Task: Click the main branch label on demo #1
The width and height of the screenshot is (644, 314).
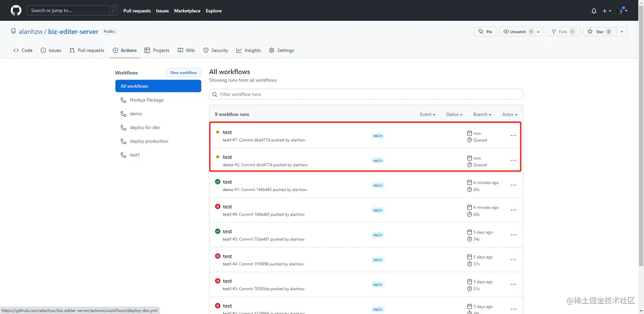Action: (378, 185)
